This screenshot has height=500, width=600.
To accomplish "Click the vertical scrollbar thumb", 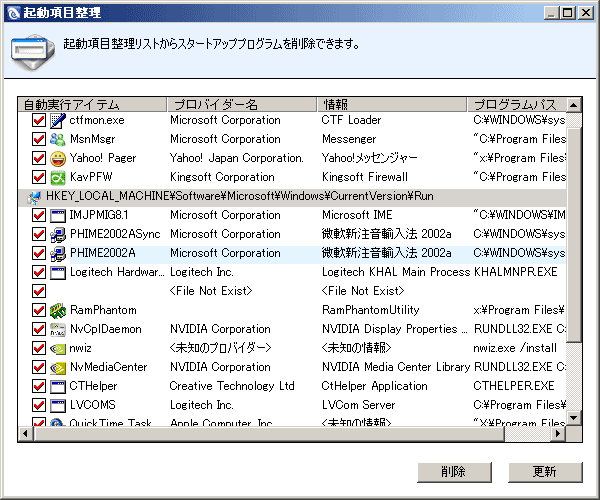I will pyautogui.click(x=574, y=235).
